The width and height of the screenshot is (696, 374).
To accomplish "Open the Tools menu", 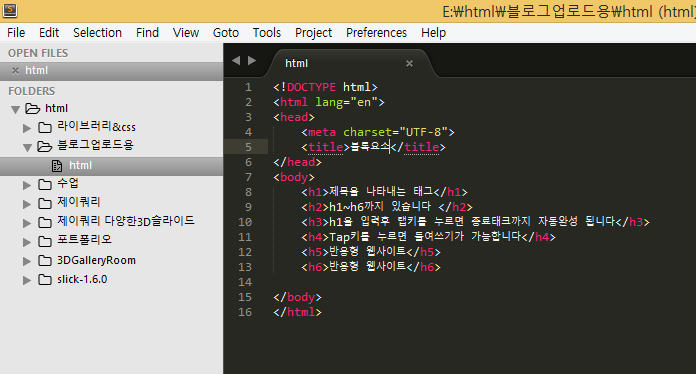I will click(x=267, y=33).
